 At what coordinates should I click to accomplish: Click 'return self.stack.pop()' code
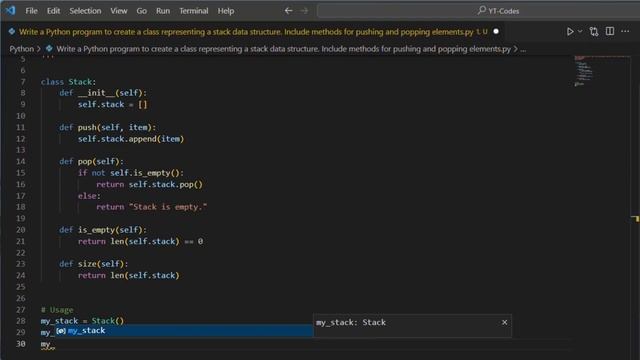149,184
